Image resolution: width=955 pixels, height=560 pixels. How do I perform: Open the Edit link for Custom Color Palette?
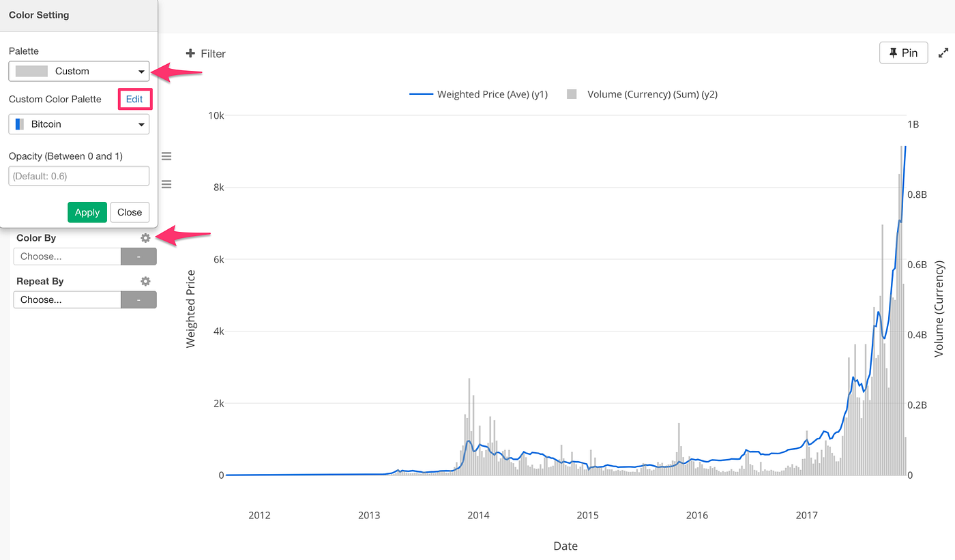pos(134,99)
